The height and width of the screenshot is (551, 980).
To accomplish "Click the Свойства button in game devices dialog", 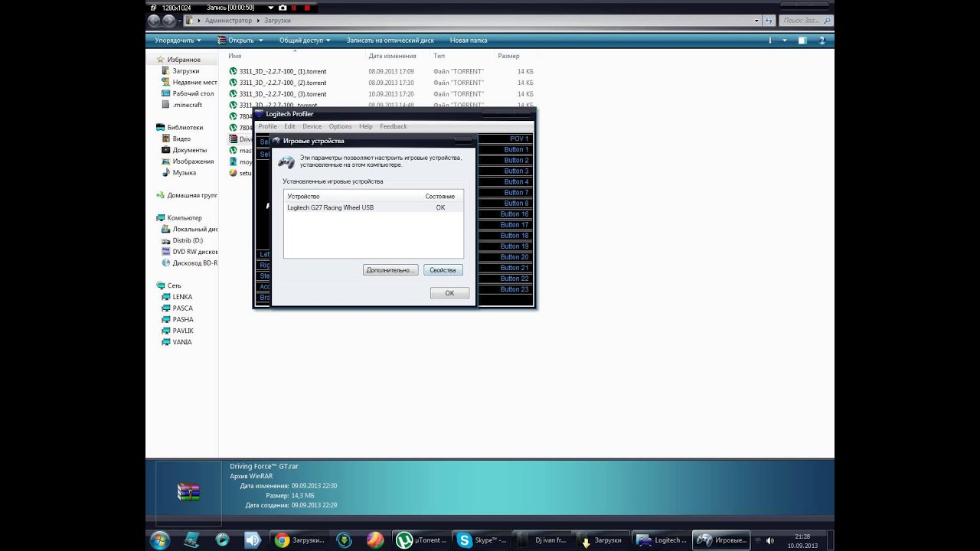I will pyautogui.click(x=443, y=270).
